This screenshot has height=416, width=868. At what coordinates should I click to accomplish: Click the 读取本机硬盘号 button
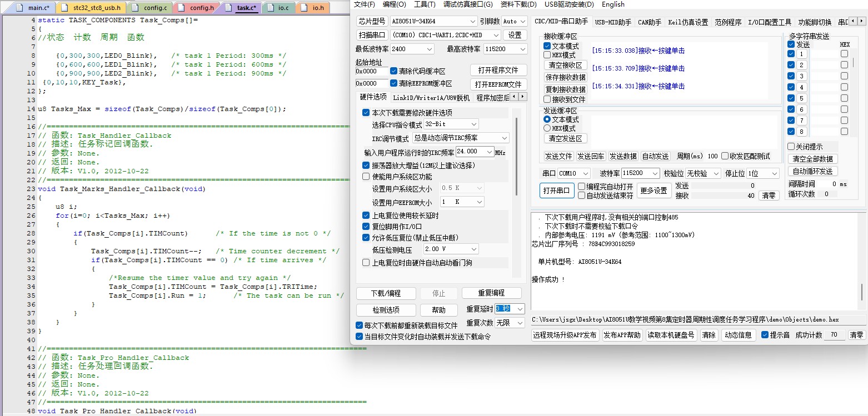[671, 335]
